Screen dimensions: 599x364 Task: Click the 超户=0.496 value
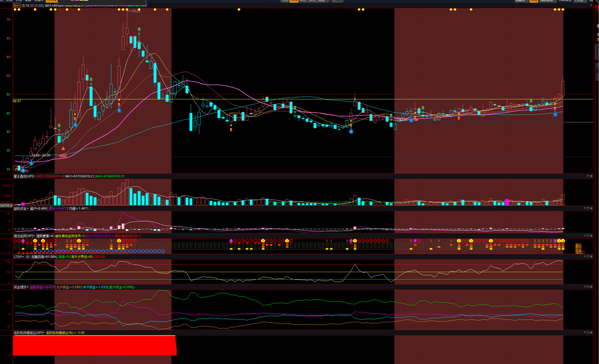(38, 209)
